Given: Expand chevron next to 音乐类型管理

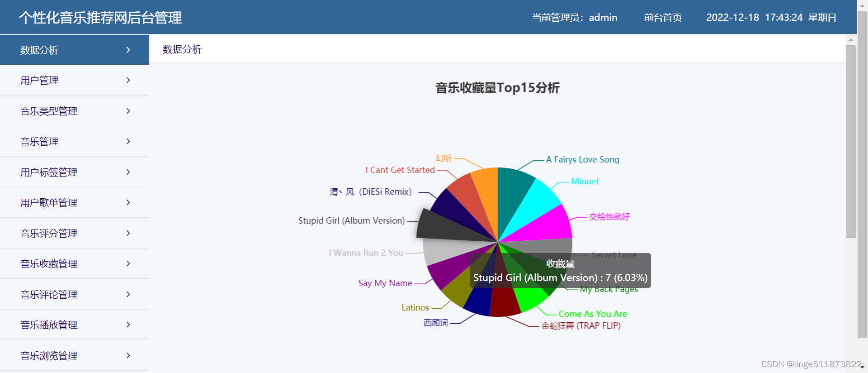Looking at the screenshot, I should point(128,111).
